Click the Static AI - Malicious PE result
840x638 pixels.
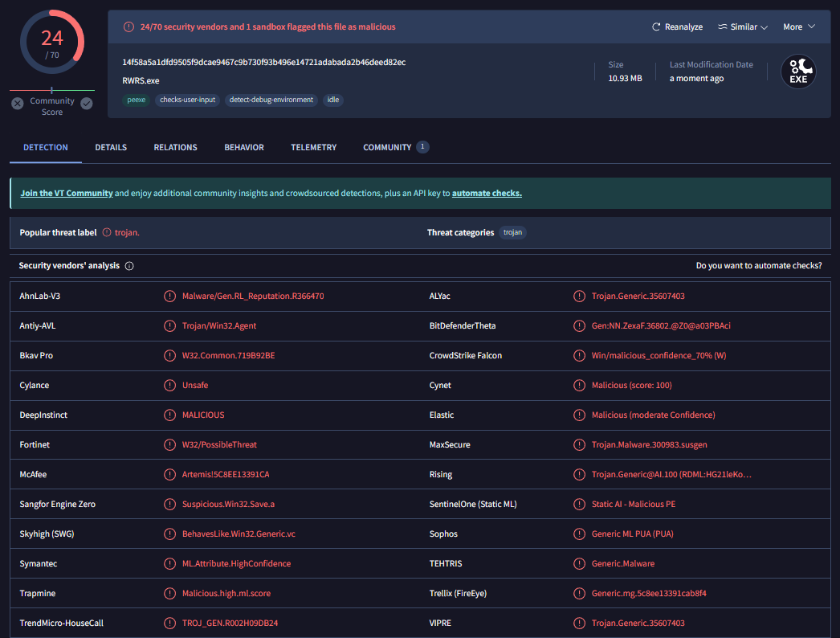coord(634,505)
